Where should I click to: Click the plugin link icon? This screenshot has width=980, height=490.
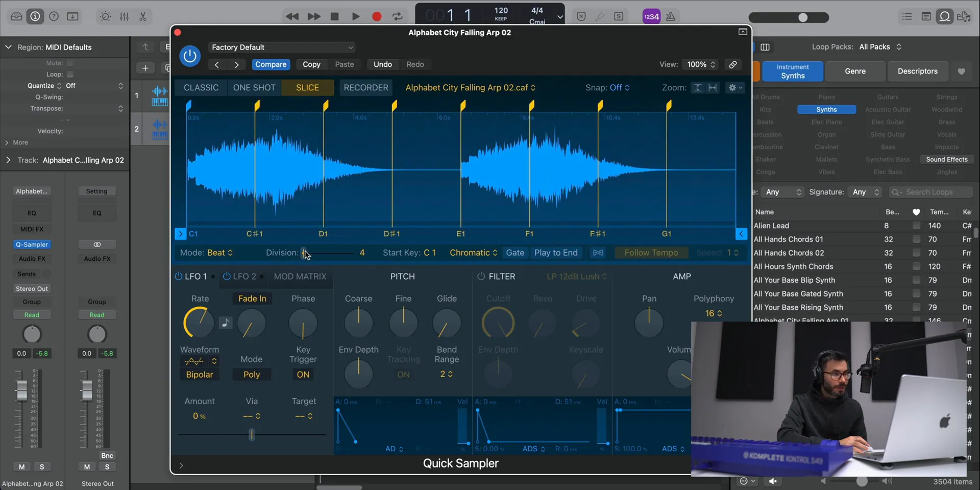tap(733, 64)
